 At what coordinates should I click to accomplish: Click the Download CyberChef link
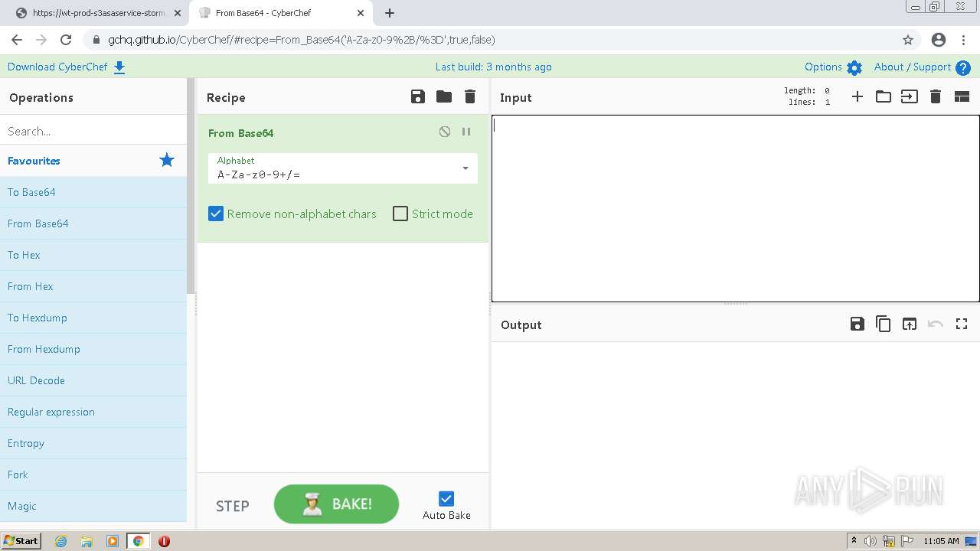tap(66, 67)
